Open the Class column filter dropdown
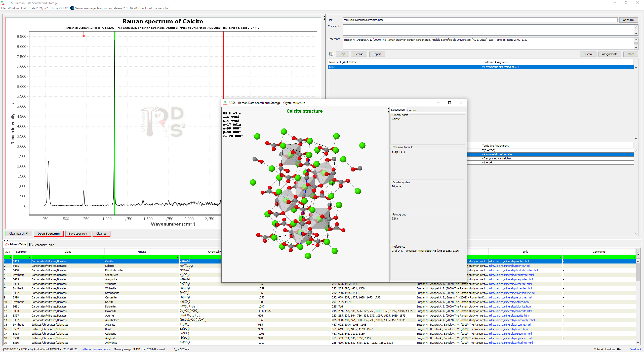 (103, 257)
